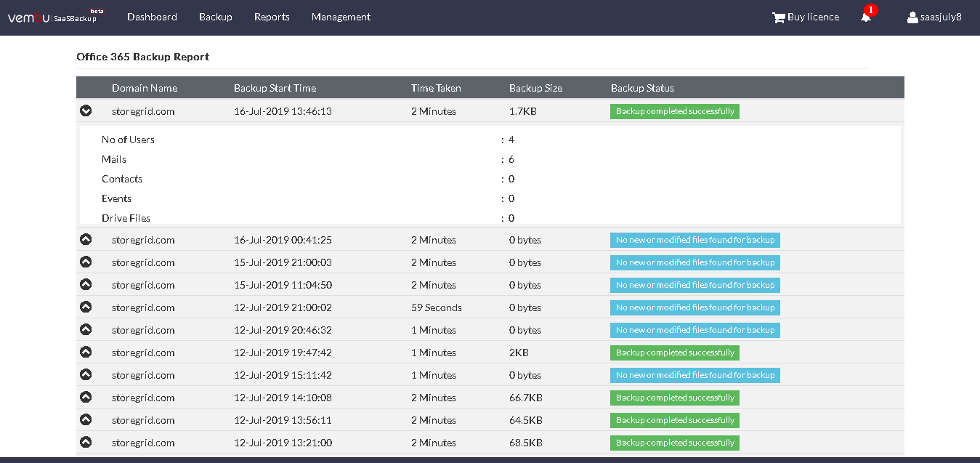
Task: Open the saasjuly8 account menu
Action: [941, 17]
